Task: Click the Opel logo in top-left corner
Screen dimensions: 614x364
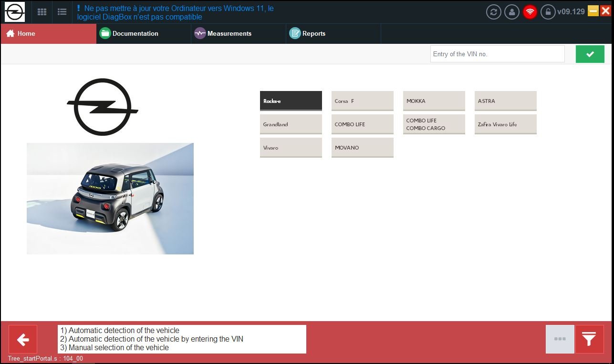Action: (x=15, y=12)
